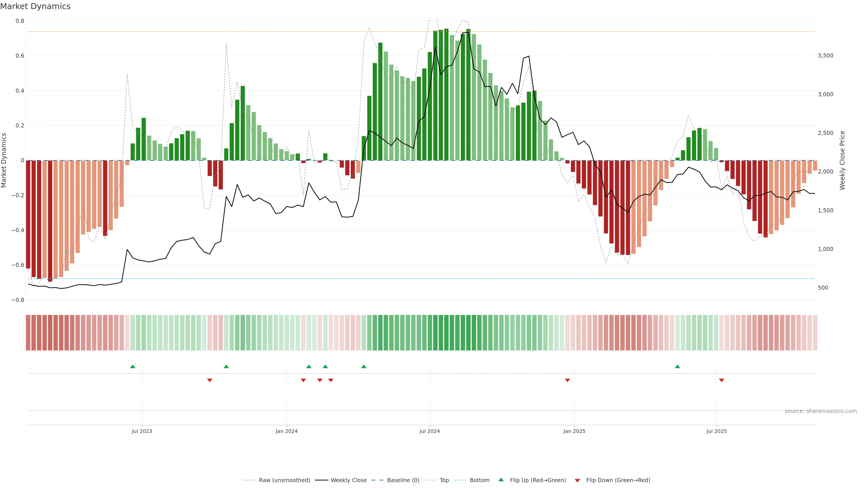868x488 pixels.
Task: Click the Weekly Close Price axis title
Action: (x=842, y=160)
